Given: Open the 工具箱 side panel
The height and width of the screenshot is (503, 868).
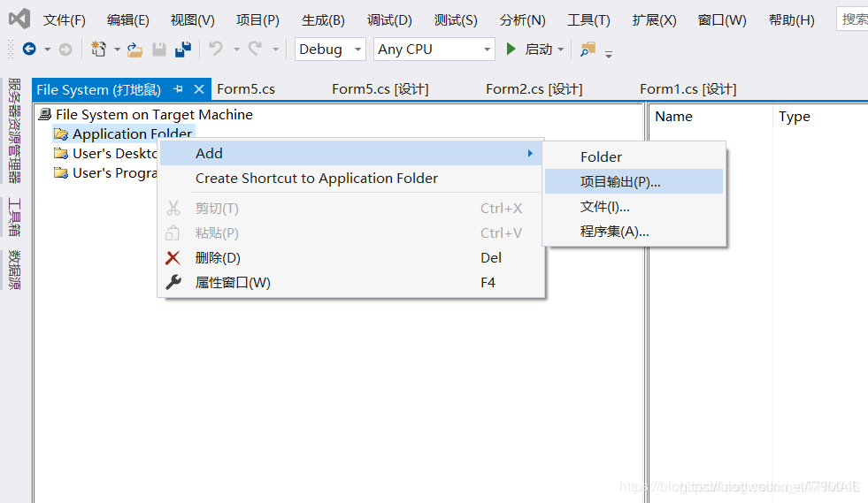Looking at the screenshot, I should pos(14,217).
